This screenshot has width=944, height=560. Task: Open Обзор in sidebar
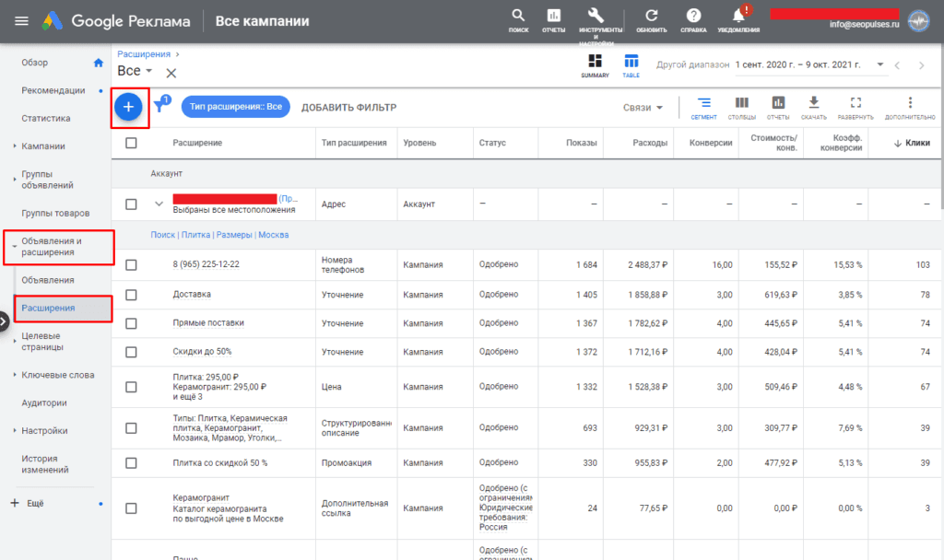(x=35, y=63)
